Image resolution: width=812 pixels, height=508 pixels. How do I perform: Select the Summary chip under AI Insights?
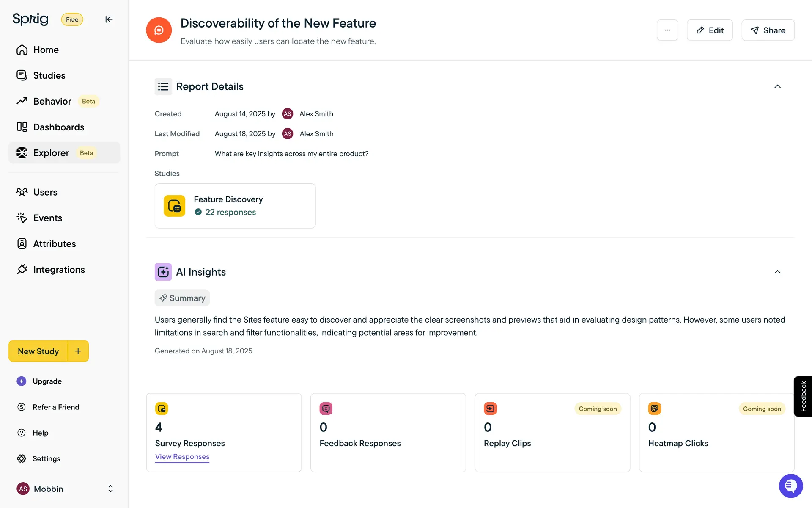(x=182, y=298)
